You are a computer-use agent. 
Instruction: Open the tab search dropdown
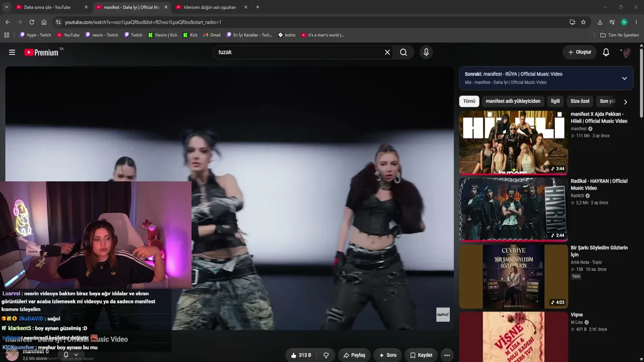(7, 7)
